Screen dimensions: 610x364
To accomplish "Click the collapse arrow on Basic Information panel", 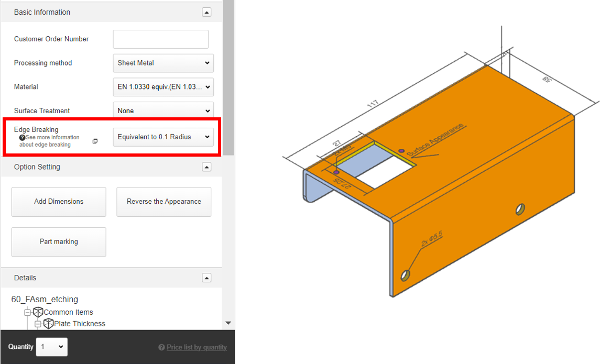I will (x=206, y=12).
